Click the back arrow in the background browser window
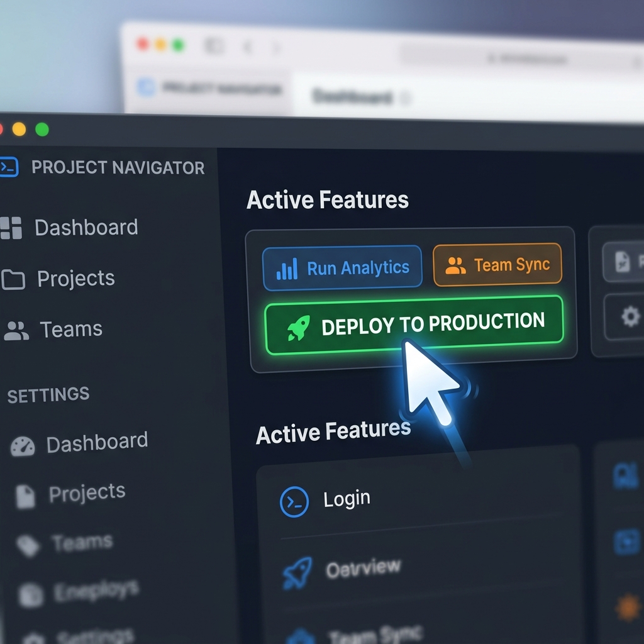This screenshot has width=644, height=644. coord(248,48)
